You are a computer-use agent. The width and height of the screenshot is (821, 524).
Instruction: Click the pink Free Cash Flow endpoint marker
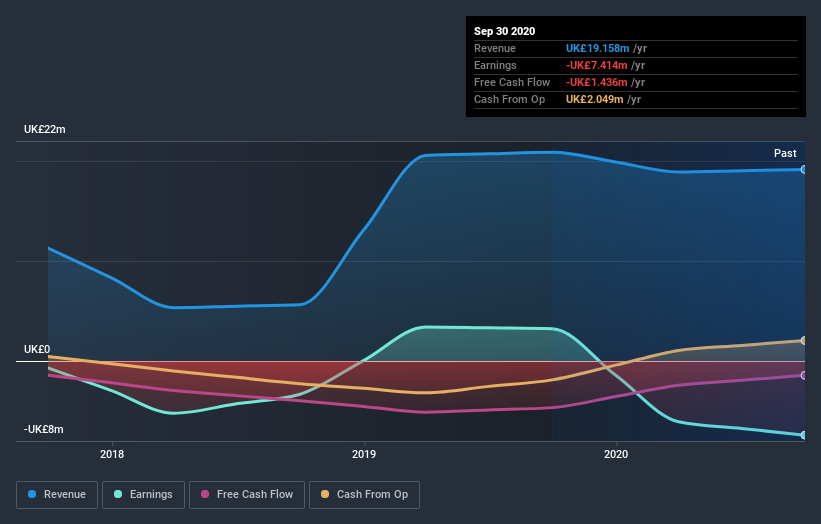point(803,375)
